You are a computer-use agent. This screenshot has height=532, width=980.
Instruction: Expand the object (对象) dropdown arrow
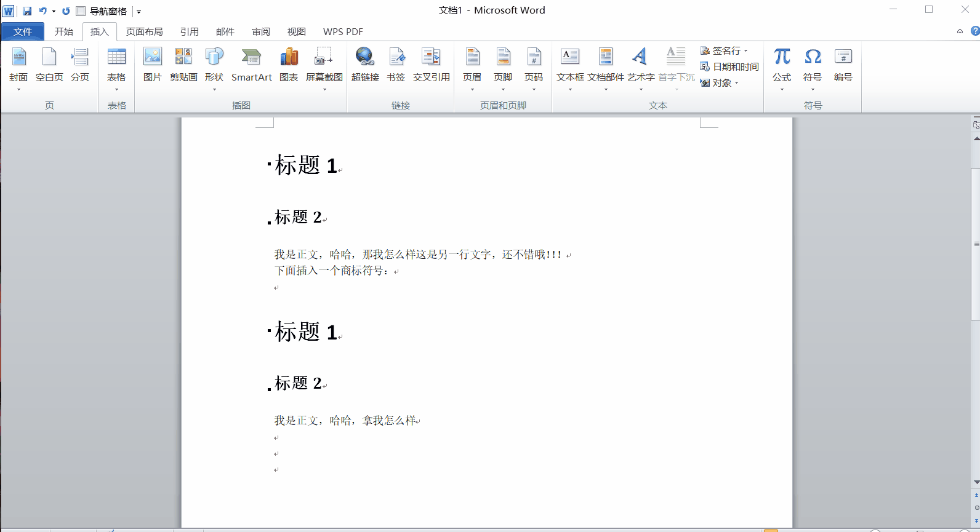click(736, 83)
